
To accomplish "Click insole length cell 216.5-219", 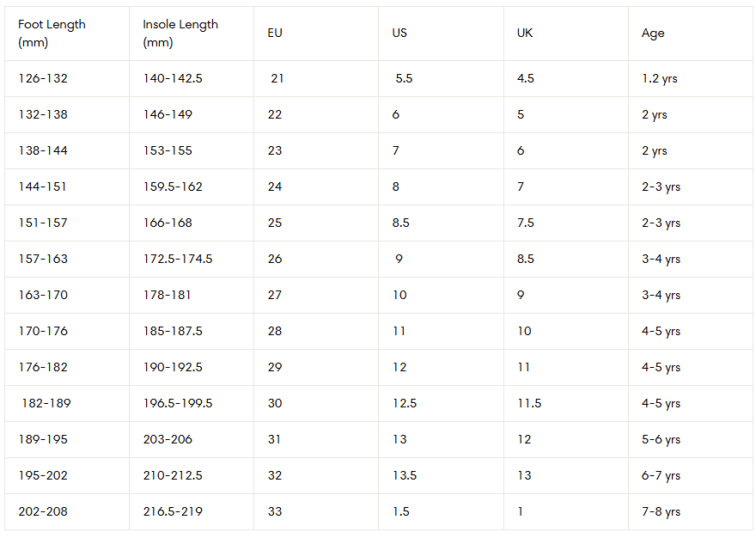I will [x=173, y=511].
